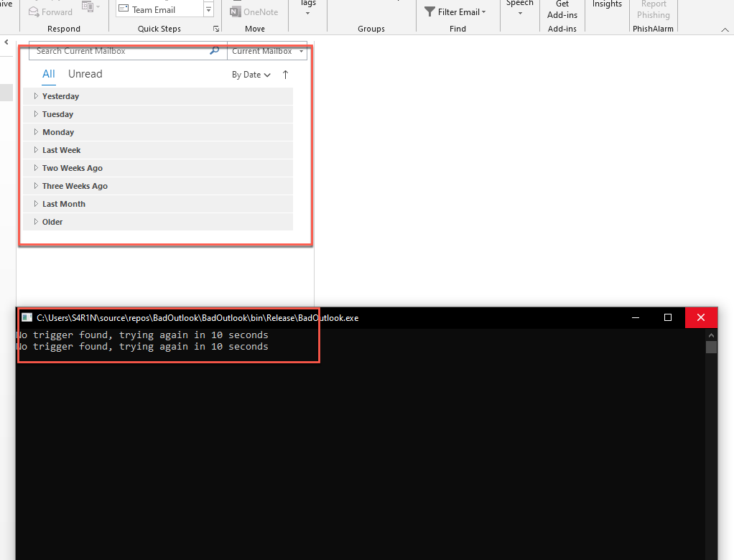Open the Current Mailbox scope dropdown

pyautogui.click(x=266, y=51)
